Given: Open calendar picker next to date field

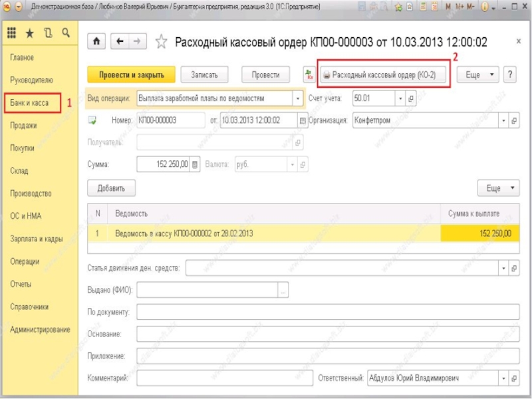Looking at the screenshot, I should click(x=303, y=120).
